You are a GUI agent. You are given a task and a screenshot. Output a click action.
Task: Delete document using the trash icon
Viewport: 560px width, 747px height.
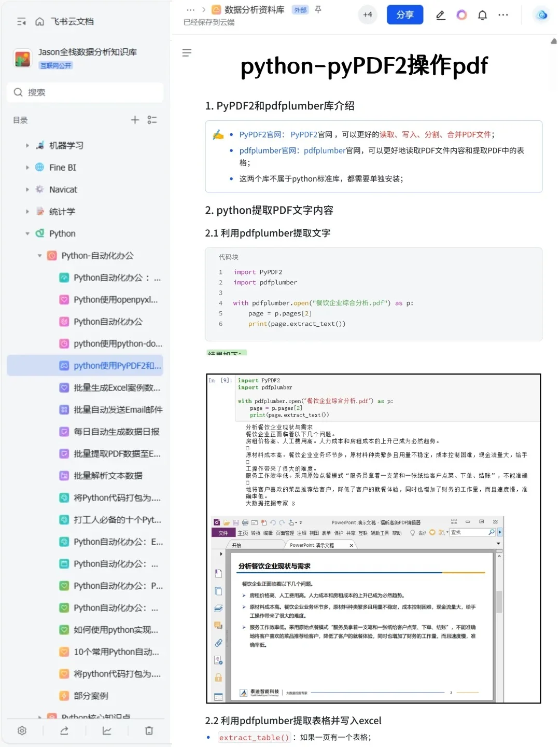149,730
